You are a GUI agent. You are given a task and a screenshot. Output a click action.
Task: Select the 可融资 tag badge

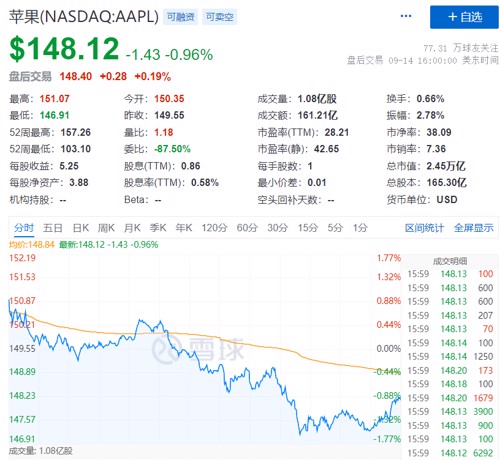180,17
